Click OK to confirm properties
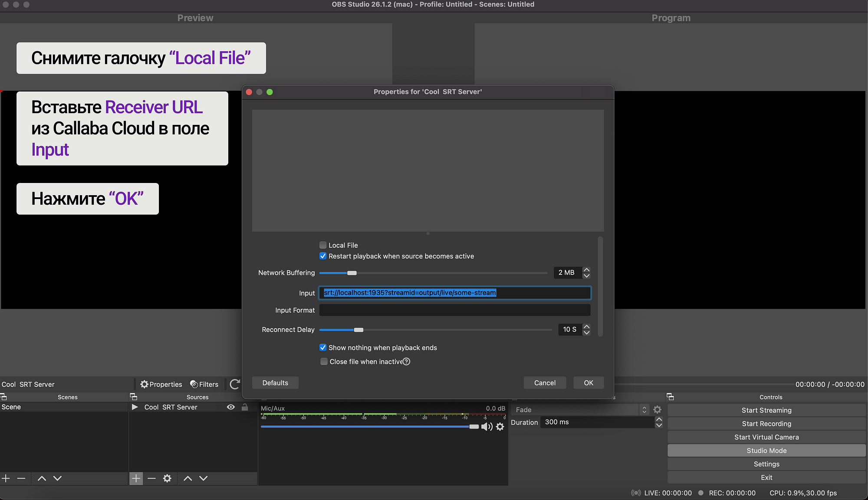The height and width of the screenshot is (500, 868). (589, 383)
